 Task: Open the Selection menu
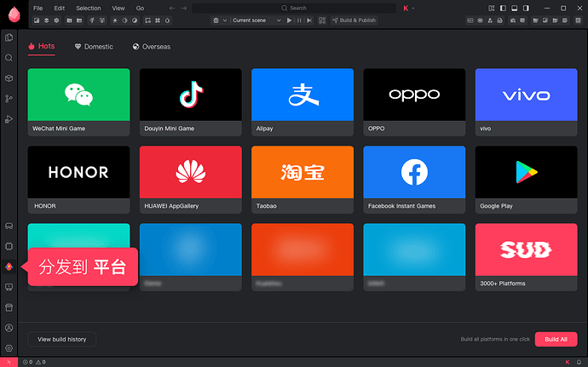tap(89, 9)
